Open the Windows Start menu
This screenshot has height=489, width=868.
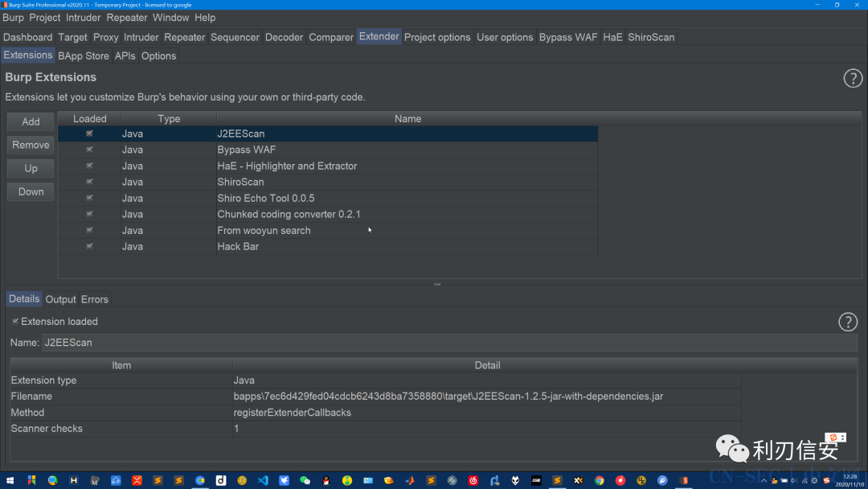point(10,480)
